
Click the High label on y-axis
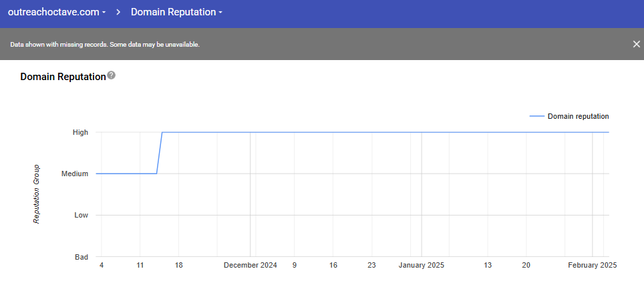tap(80, 132)
